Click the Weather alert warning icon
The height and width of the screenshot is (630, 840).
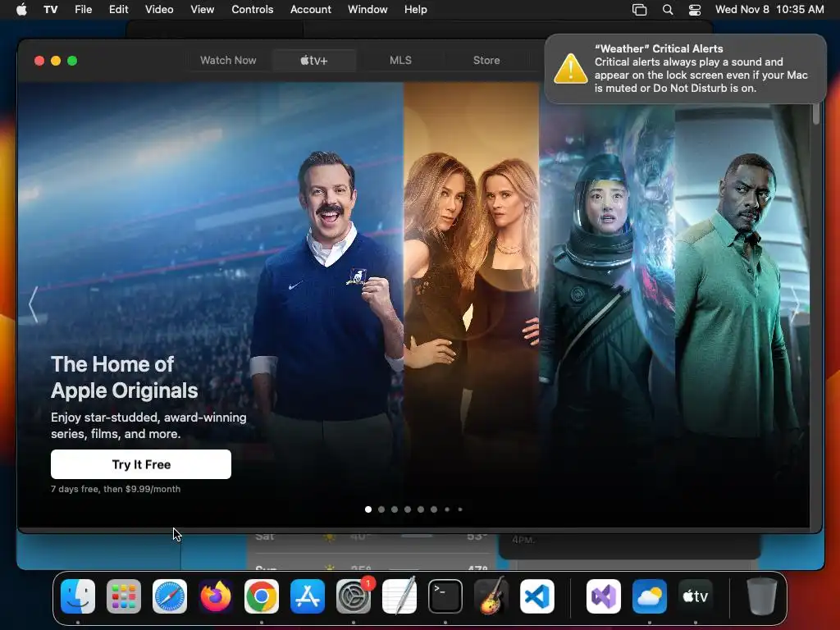(x=571, y=69)
